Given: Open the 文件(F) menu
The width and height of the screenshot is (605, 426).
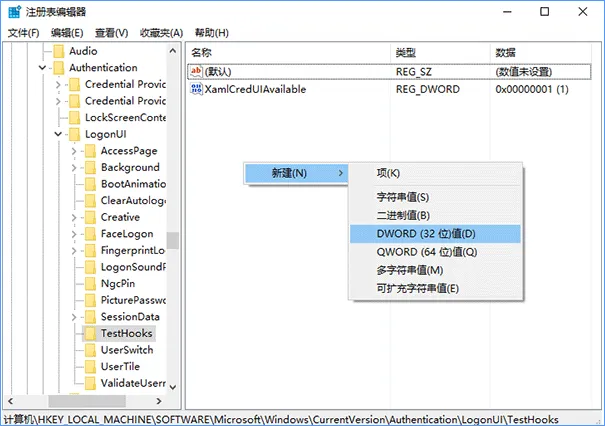Looking at the screenshot, I should tap(24, 33).
